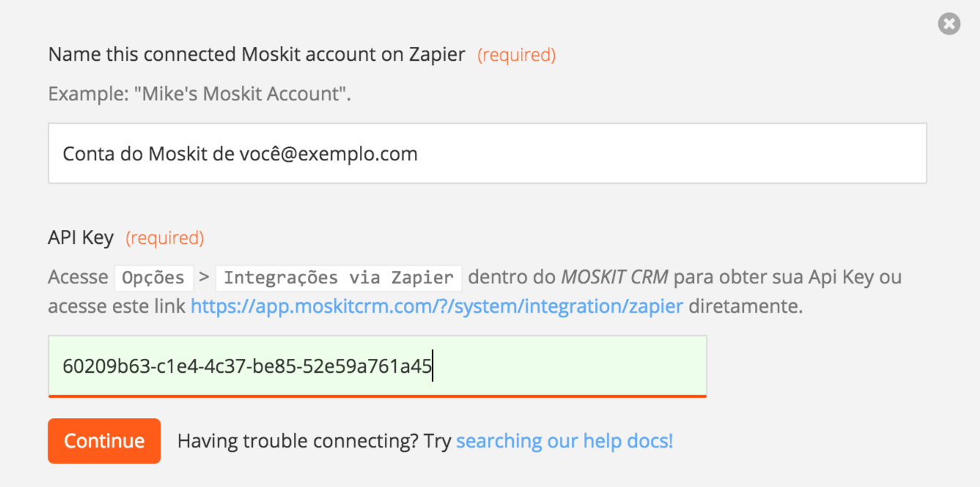Image resolution: width=980 pixels, height=487 pixels.
Task: Click the required tag beside API Key
Action: (x=165, y=238)
